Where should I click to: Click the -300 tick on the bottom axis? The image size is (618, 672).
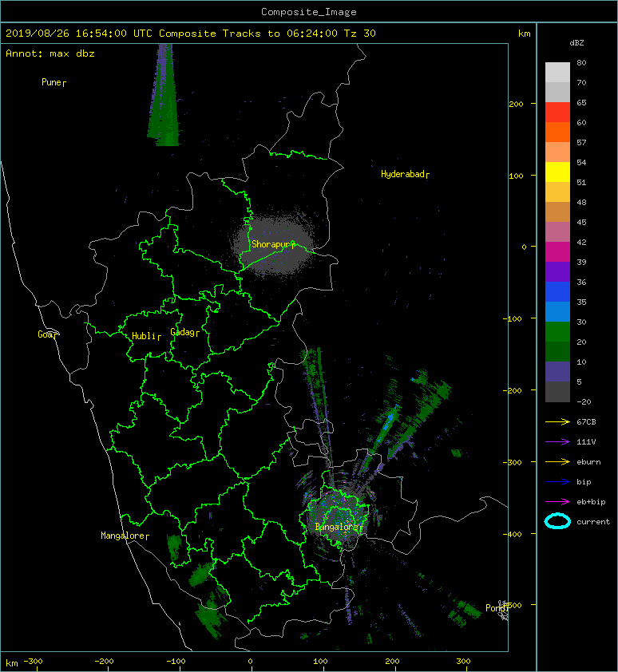(33, 662)
